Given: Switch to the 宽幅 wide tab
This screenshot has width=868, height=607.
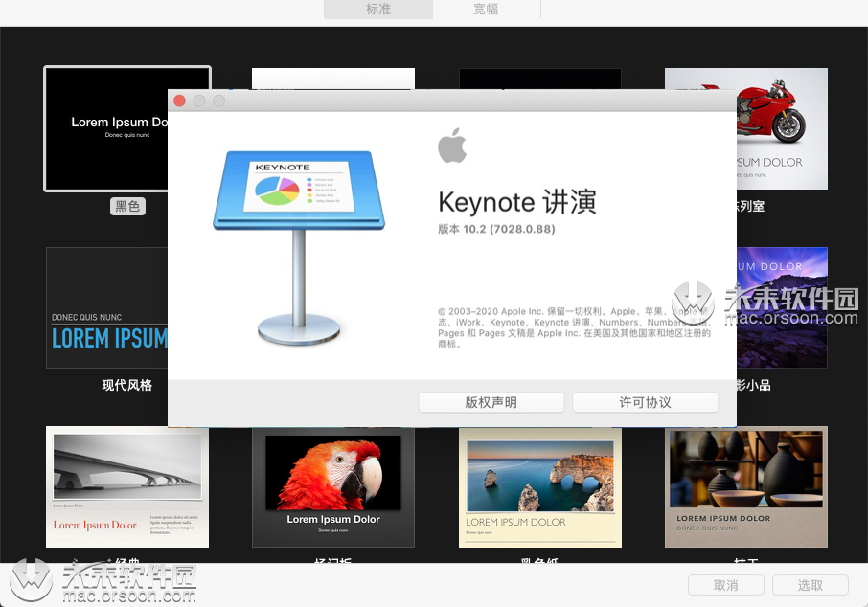Looking at the screenshot, I should pyautogui.click(x=486, y=9).
